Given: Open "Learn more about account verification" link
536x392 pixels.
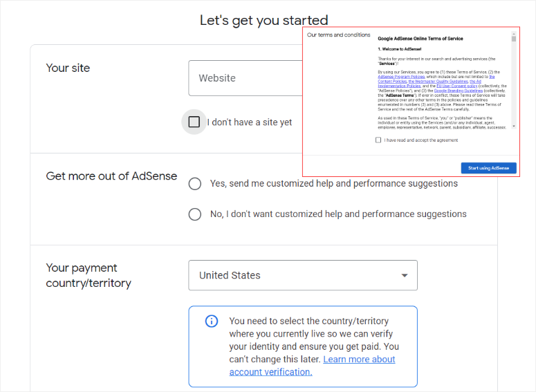Looking at the screenshot, I should pos(312,365).
